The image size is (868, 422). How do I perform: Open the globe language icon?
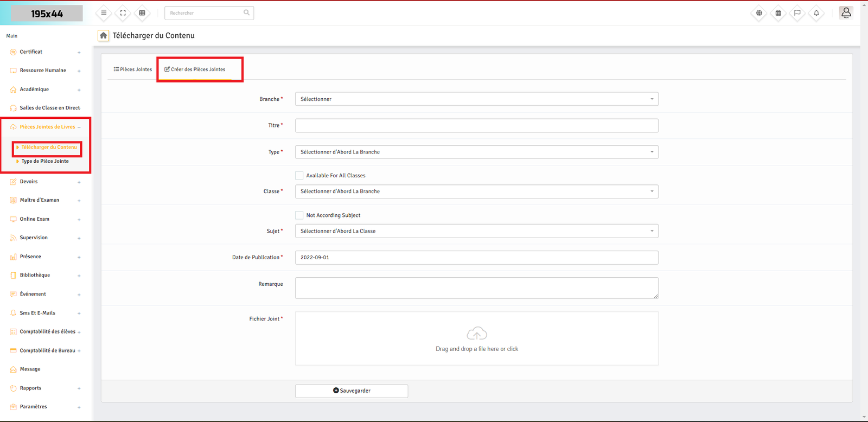[759, 13]
